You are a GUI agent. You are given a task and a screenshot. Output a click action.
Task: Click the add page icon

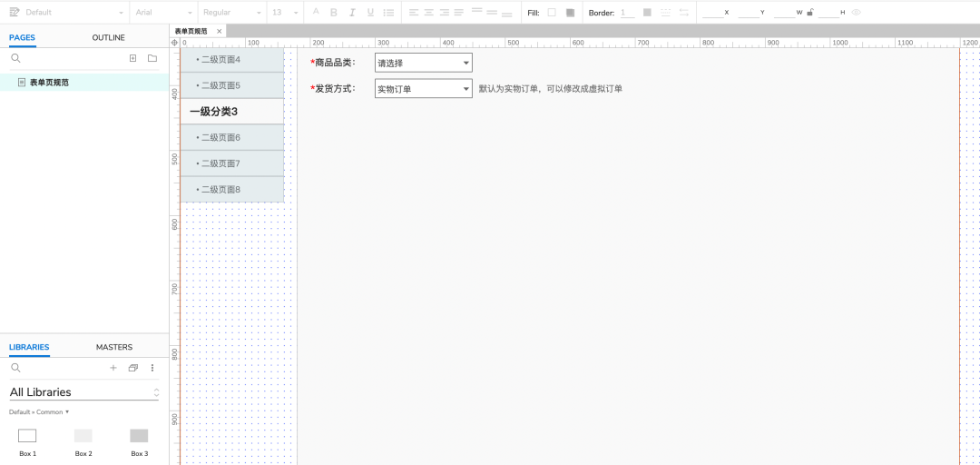pos(132,58)
